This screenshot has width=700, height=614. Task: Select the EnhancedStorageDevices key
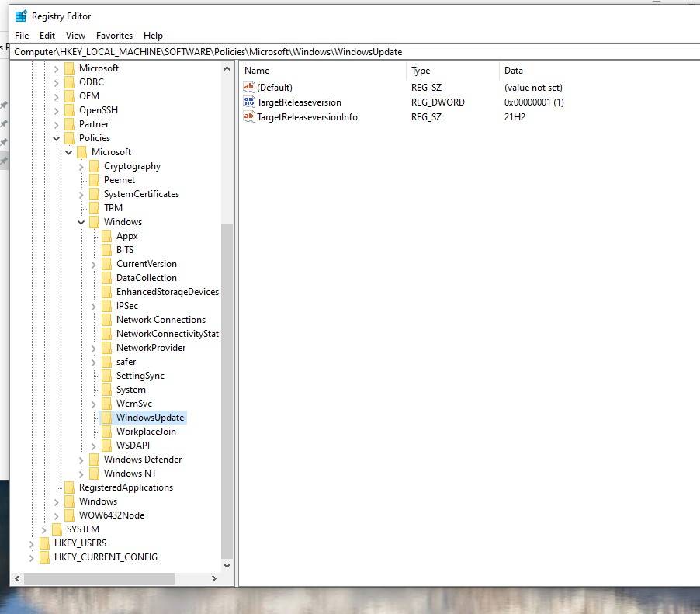168,292
